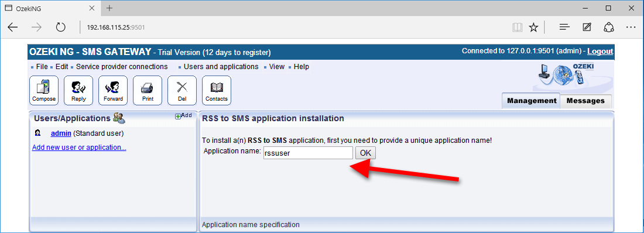The height and width of the screenshot is (233, 644).
Task: Click the Add icon in Users/Applications
Action: (x=184, y=116)
